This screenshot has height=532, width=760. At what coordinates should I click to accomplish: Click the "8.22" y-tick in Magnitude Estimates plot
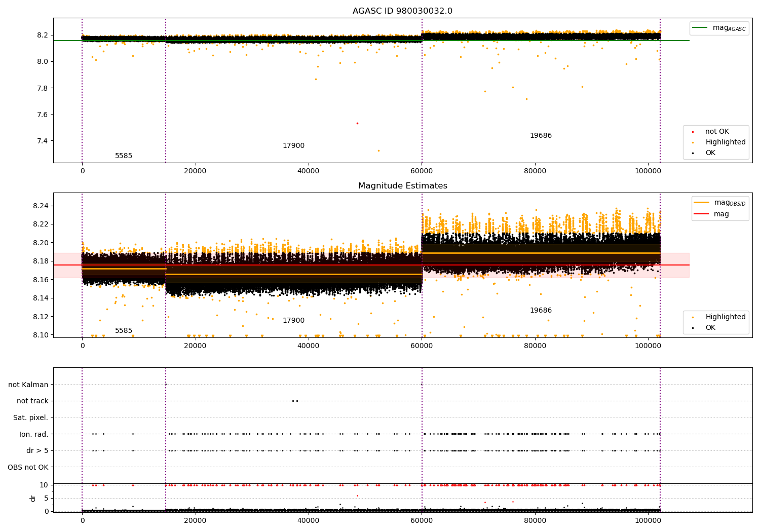pos(41,224)
